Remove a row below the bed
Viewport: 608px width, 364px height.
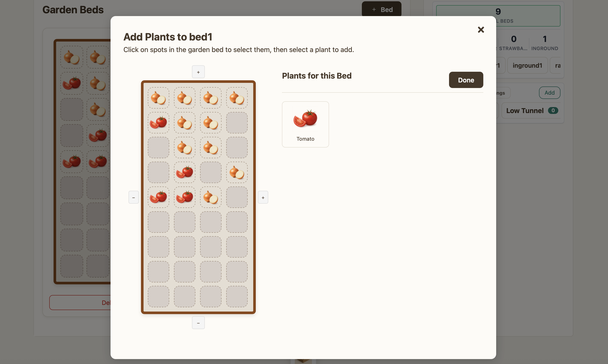[198, 323]
